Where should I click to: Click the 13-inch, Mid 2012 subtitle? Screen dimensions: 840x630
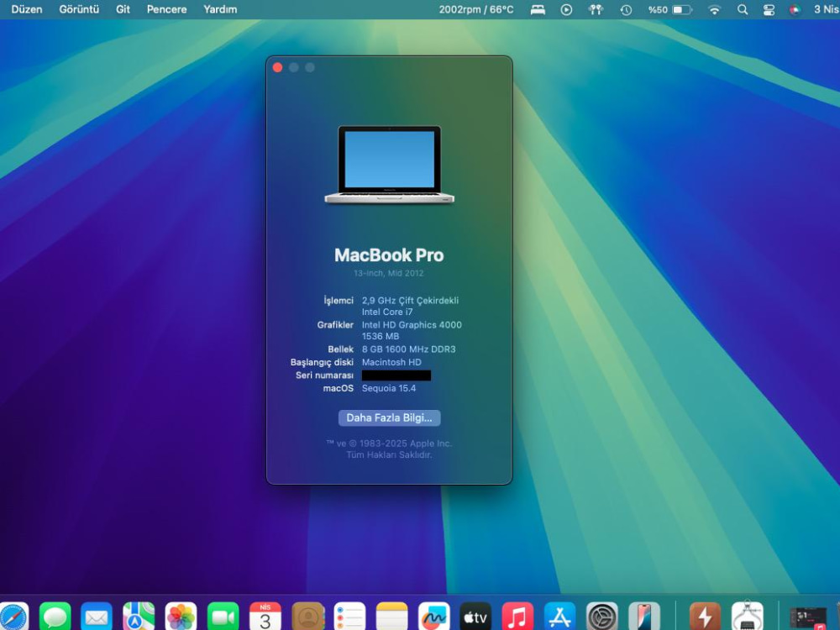tap(389, 273)
